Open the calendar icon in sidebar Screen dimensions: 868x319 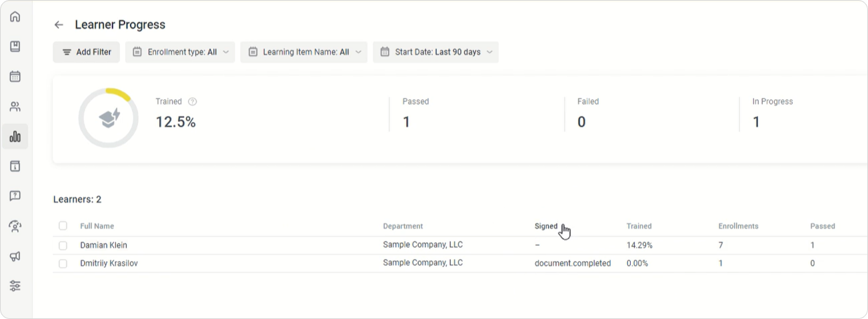(x=15, y=77)
